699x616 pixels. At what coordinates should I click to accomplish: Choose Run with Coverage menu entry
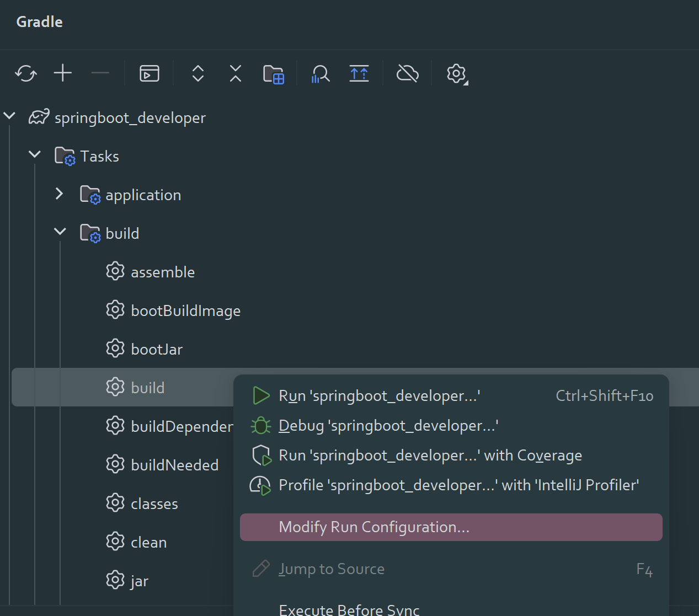tap(451, 456)
